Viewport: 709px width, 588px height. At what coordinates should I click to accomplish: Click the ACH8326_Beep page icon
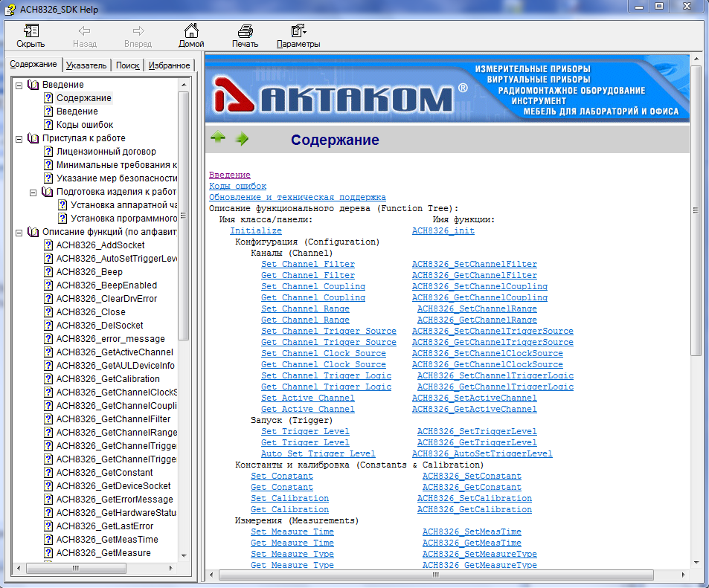48,272
